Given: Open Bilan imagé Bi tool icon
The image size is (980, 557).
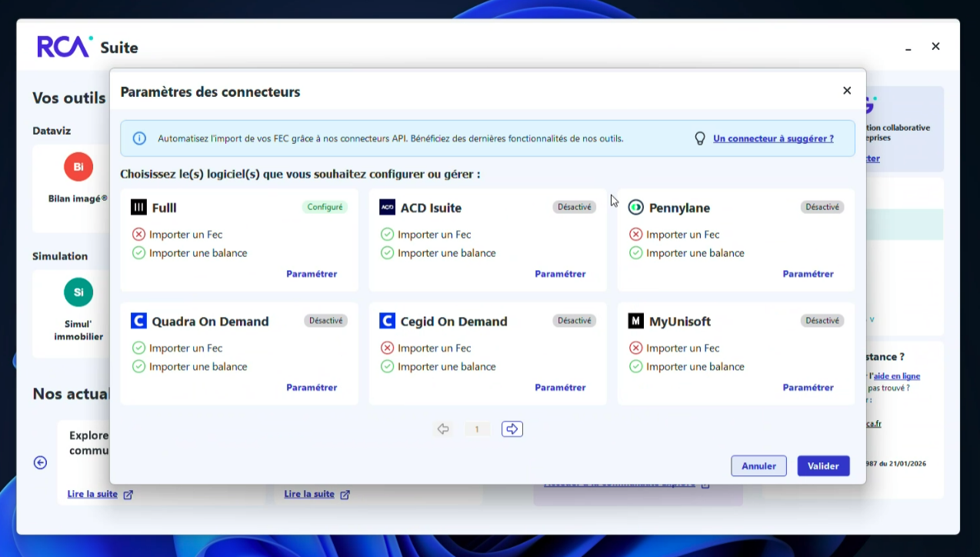Looking at the screenshot, I should [78, 167].
